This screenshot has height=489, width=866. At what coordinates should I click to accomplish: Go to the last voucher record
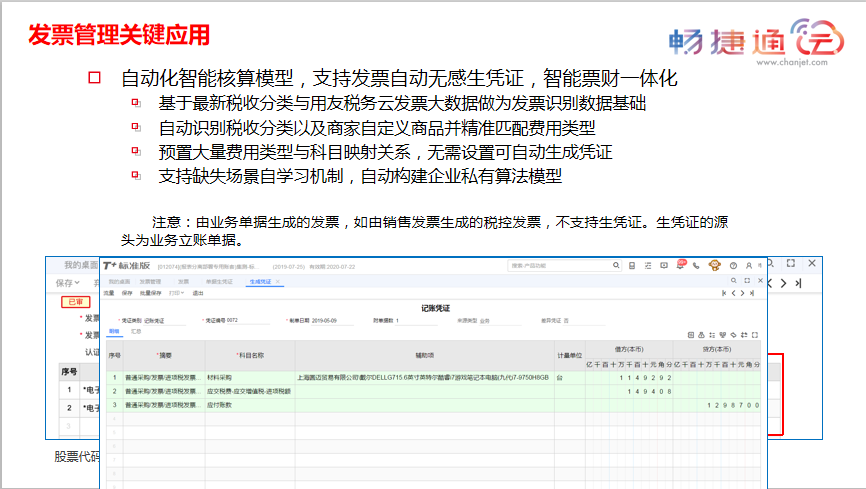[752, 293]
